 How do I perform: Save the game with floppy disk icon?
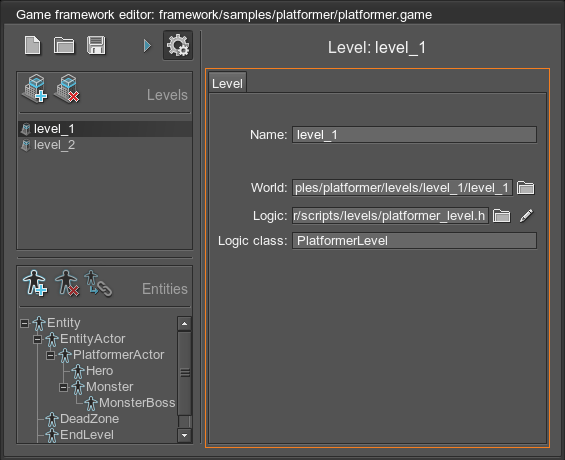[96, 45]
